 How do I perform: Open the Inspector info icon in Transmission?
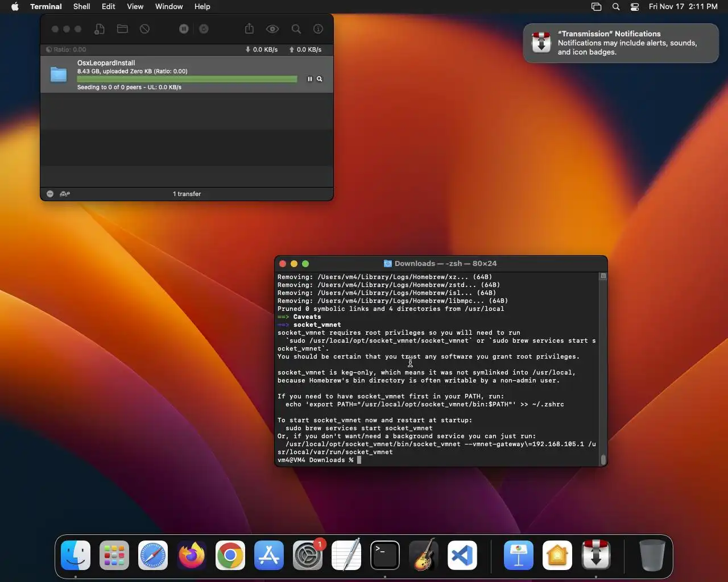pyautogui.click(x=318, y=29)
